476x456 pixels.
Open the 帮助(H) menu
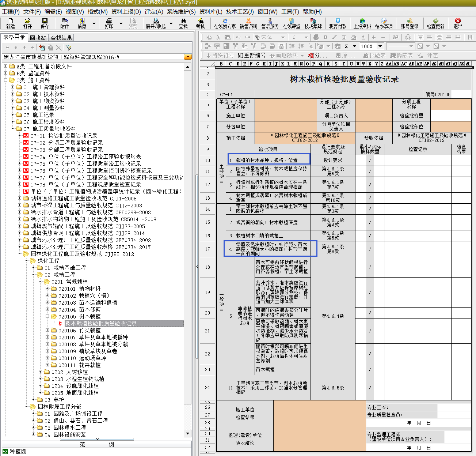point(312,12)
